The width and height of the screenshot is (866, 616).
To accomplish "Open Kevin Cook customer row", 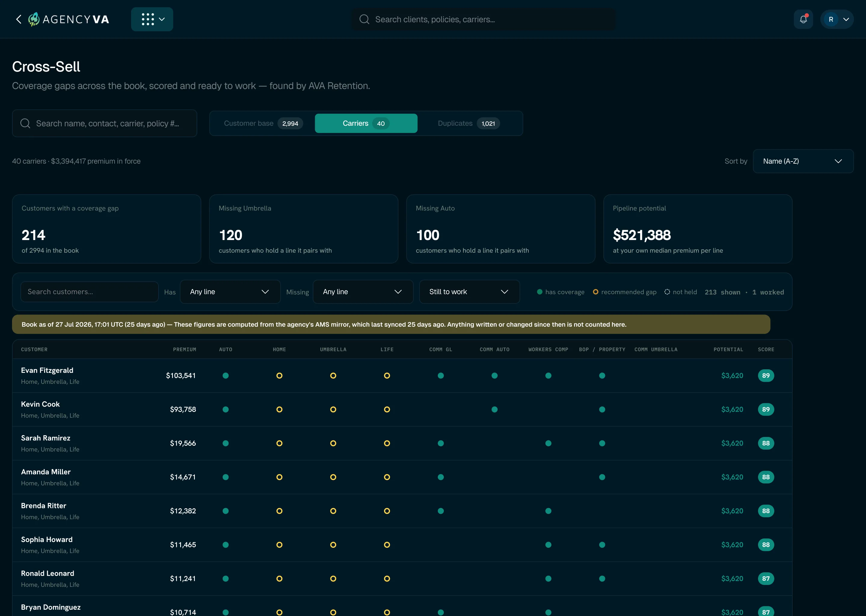I will pos(402,409).
